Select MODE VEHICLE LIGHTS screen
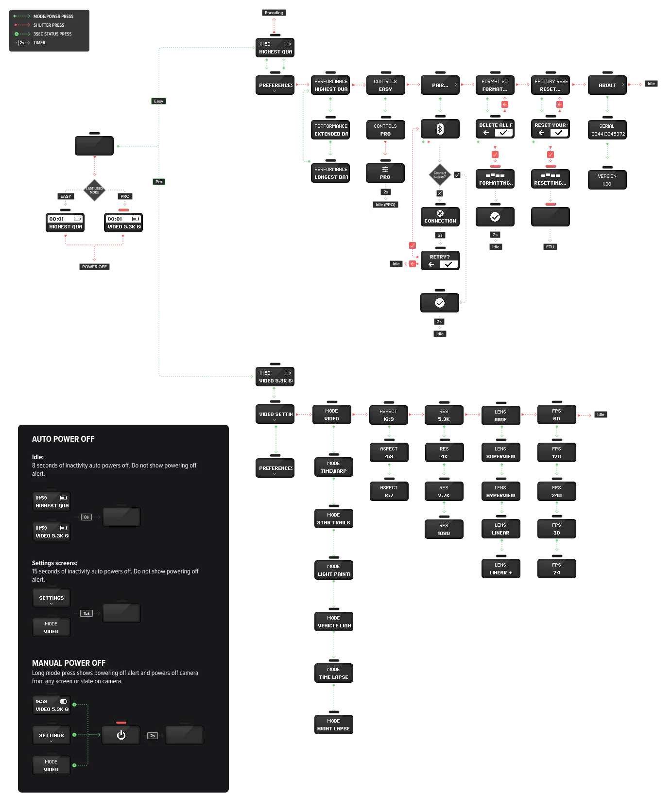This screenshot has width=672, height=812. 334,622
